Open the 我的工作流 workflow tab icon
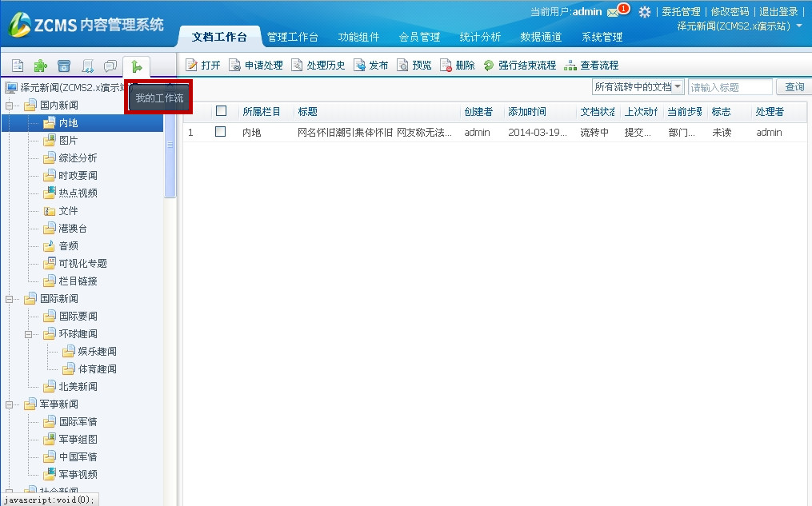 coord(137,66)
